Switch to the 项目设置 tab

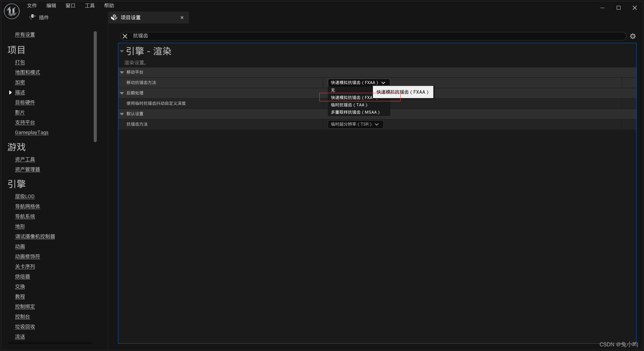click(x=148, y=17)
